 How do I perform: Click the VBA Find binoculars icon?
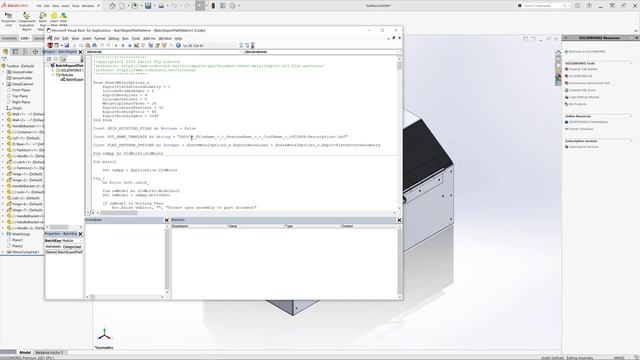pyautogui.click(x=94, y=45)
